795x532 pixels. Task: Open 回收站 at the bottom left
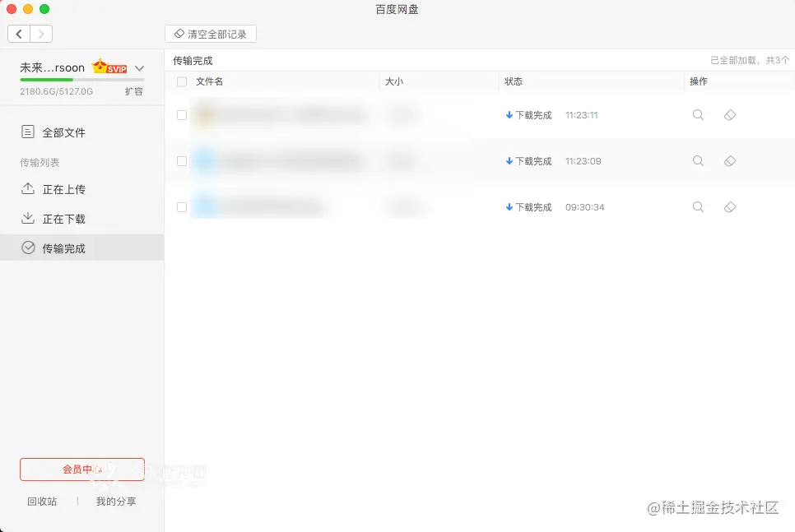point(41,501)
